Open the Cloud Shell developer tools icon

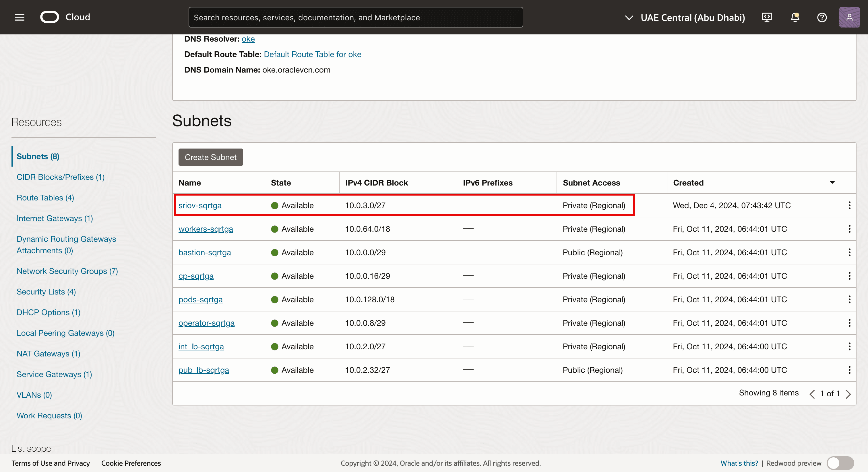click(x=767, y=17)
